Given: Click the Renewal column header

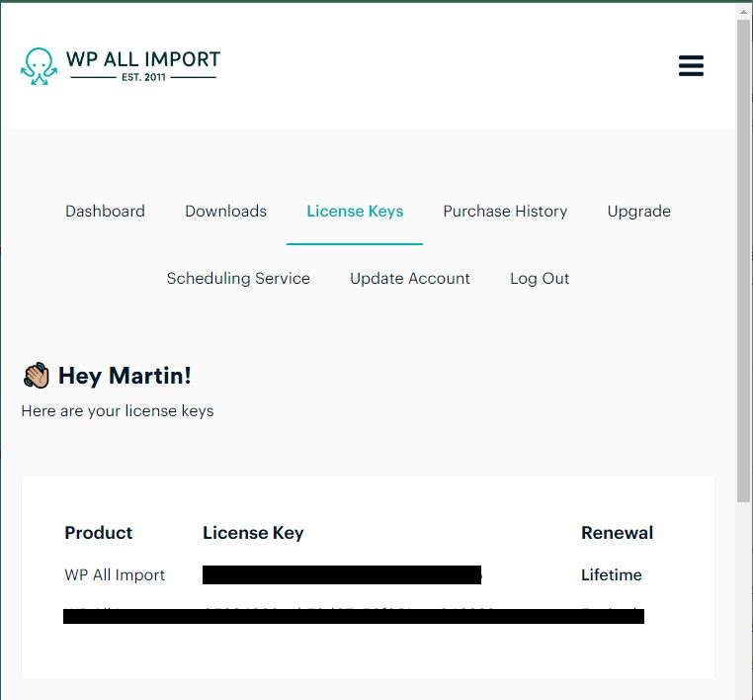Looking at the screenshot, I should (x=617, y=532).
